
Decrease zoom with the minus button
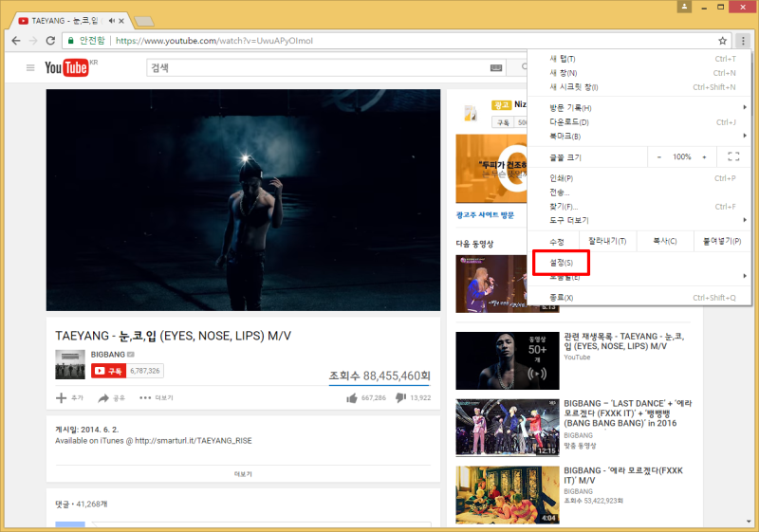pyautogui.click(x=659, y=156)
